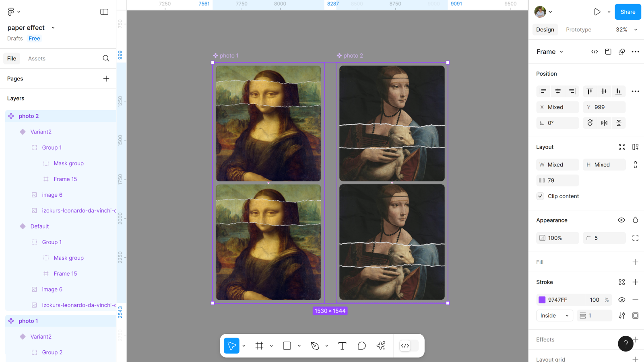The width and height of the screenshot is (644, 362).
Task: Click the search icon in the left panel
Action: tap(106, 58)
